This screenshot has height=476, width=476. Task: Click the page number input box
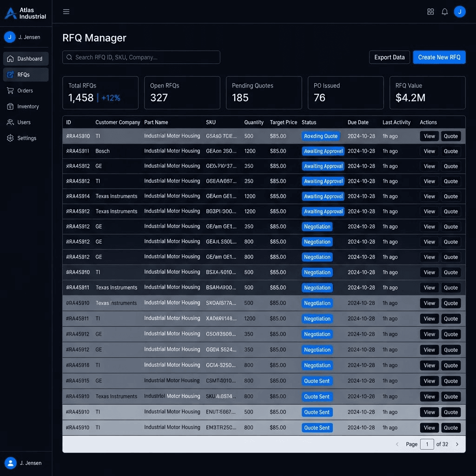point(427,444)
